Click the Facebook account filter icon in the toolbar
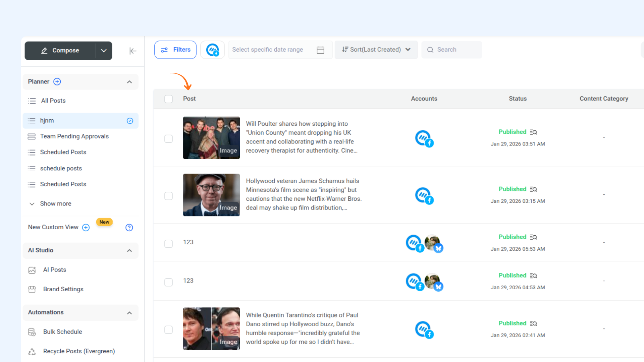Image resolution: width=644 pixels, height=362 pixels. 212,50
